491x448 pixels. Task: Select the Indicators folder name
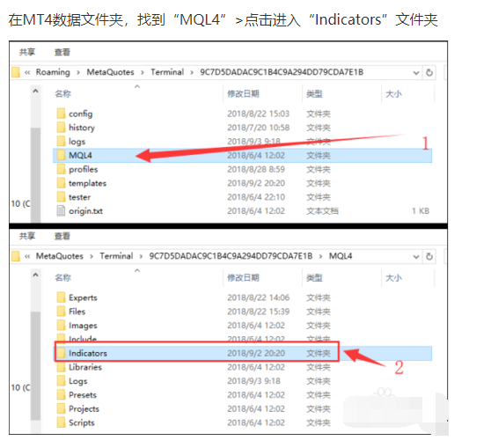(88, 354)
